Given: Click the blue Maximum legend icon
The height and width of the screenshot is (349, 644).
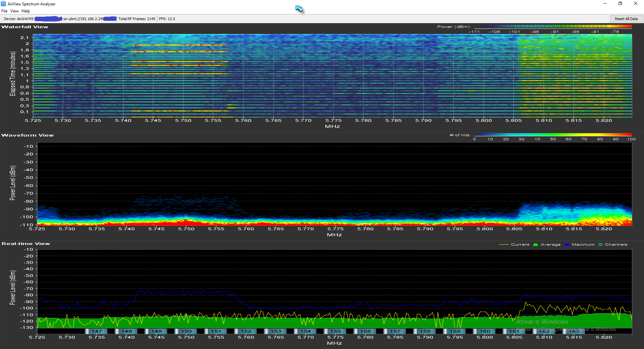Looking at the screenshot, I should click(567, 245).
